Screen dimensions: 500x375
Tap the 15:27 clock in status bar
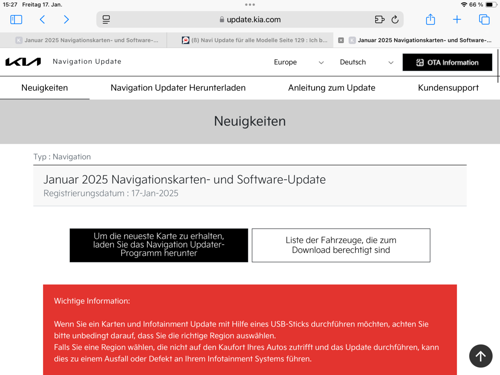click(10, 5)
